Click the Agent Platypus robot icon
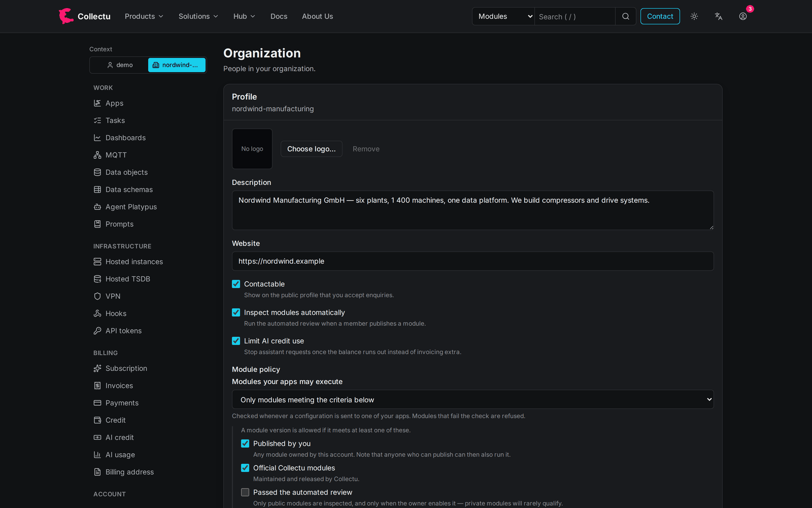The image size is (812, 508). (97, 207)
